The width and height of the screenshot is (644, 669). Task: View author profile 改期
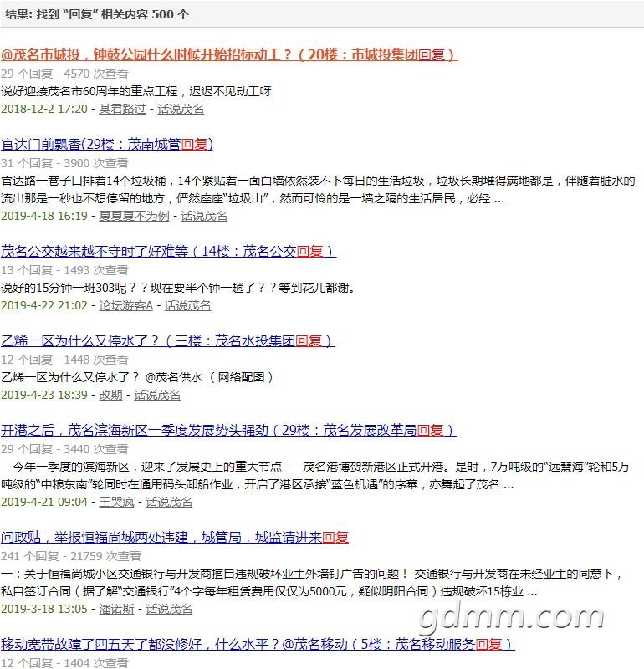[x=110, y=396]
